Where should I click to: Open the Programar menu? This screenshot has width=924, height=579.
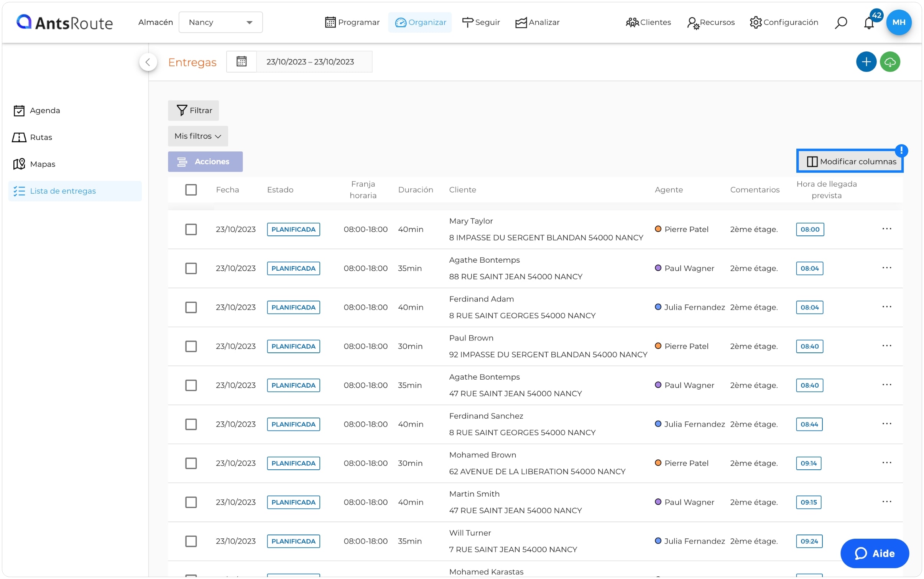(x=352, y=22)
